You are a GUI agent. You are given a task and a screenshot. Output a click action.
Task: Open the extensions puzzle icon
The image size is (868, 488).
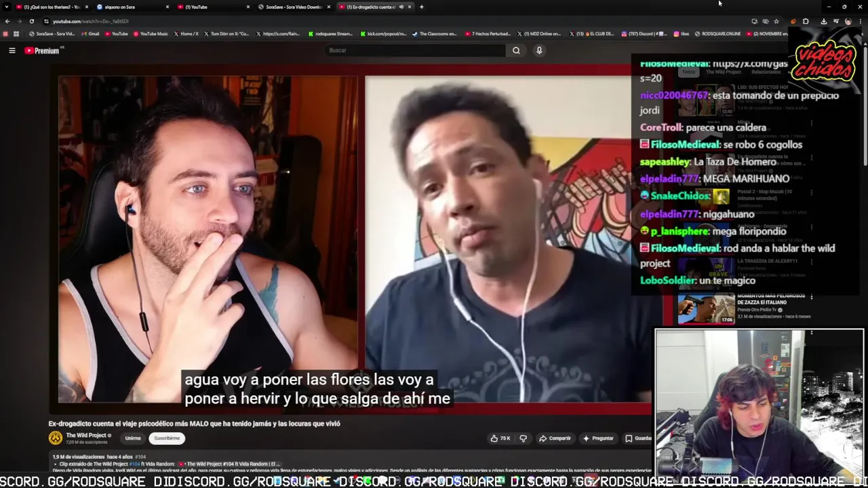806,21
